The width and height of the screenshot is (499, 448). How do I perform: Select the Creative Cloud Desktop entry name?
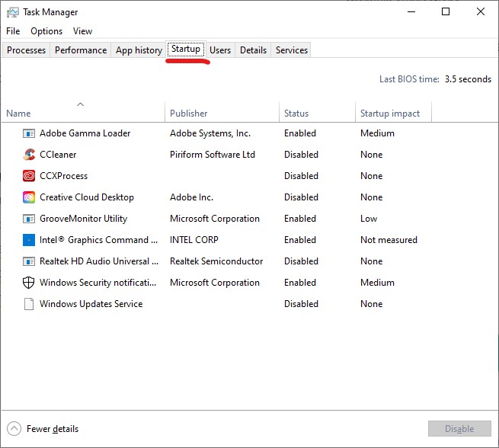click(x=87, y=197)
